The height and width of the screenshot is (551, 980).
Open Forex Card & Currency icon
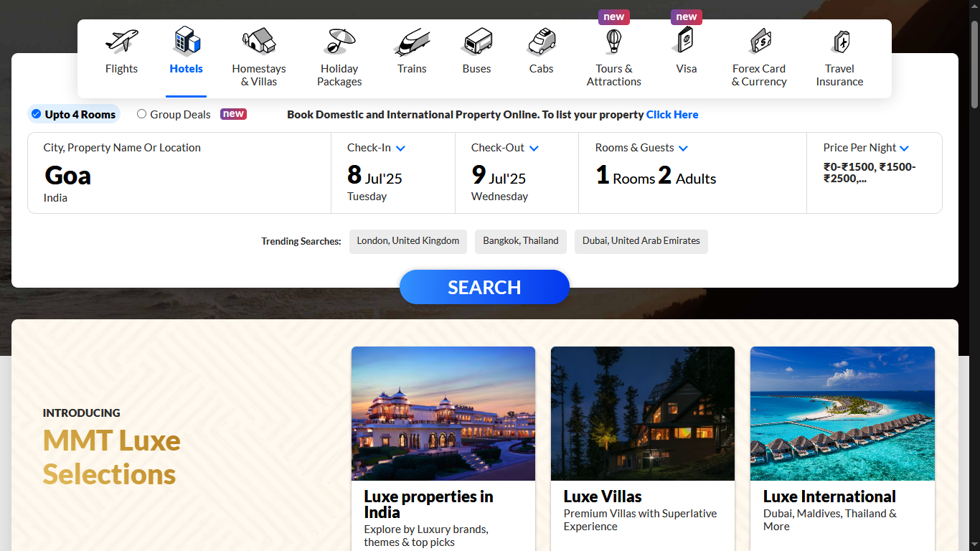tap(759, 42)
